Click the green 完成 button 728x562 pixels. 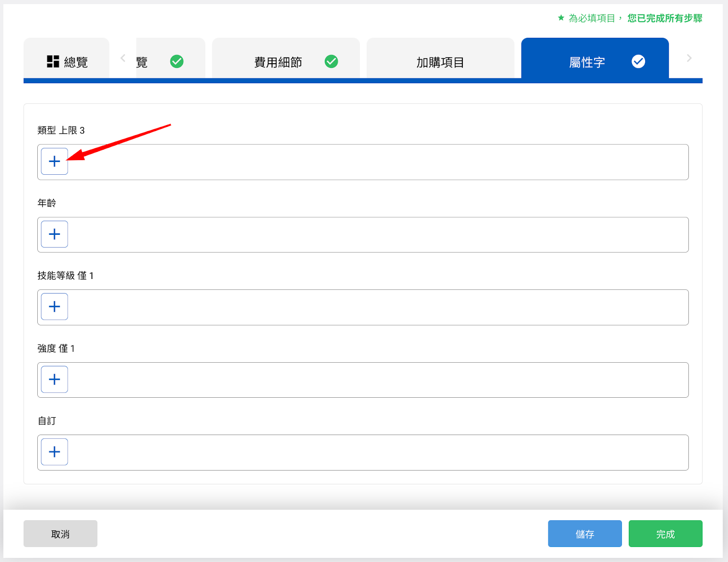click(x=665, y=534)
